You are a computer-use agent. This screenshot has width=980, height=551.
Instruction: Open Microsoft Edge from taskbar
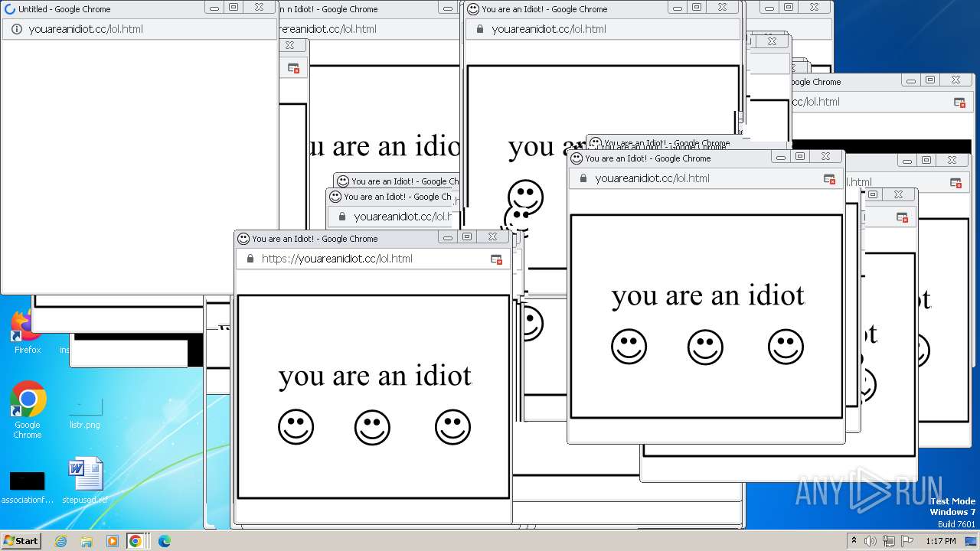point(164,541)
